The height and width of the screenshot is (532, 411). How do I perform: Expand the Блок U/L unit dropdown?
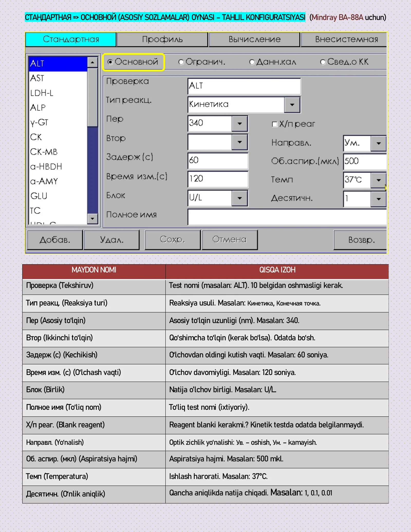tap(240, 198)
